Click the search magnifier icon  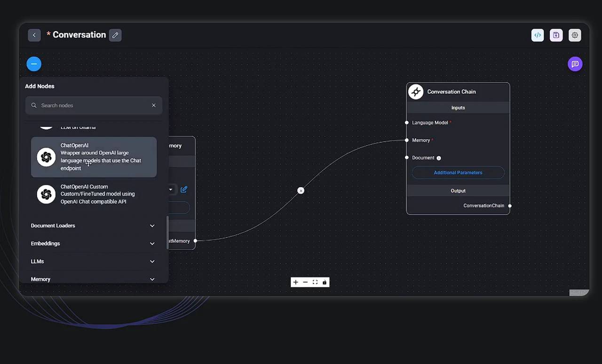coord(34,105)
